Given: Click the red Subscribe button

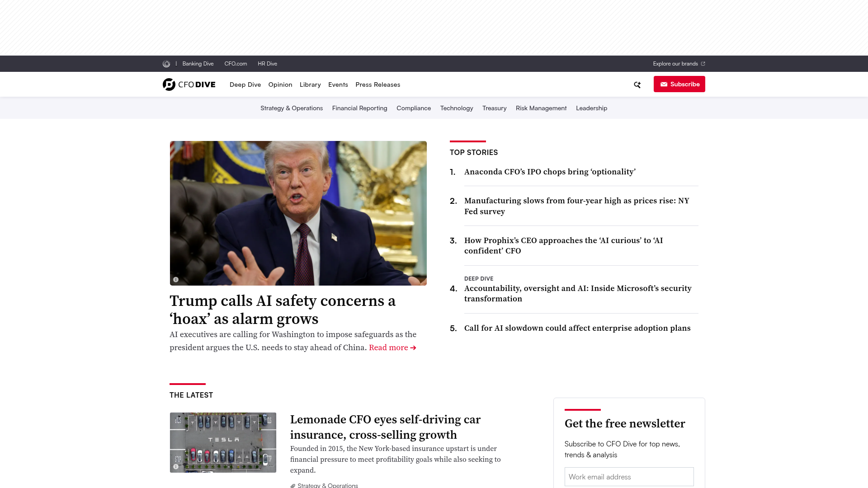Looking at the screenshot, I should coord(679,84).
